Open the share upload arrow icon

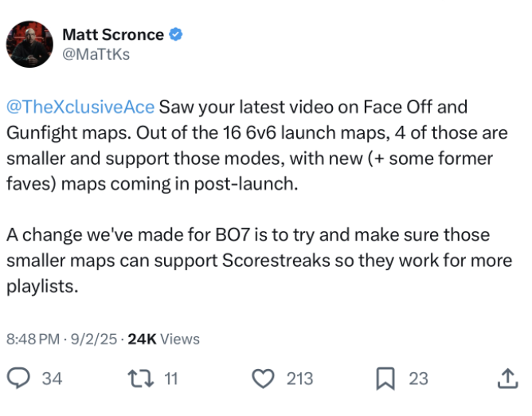[x=507, y=378]
